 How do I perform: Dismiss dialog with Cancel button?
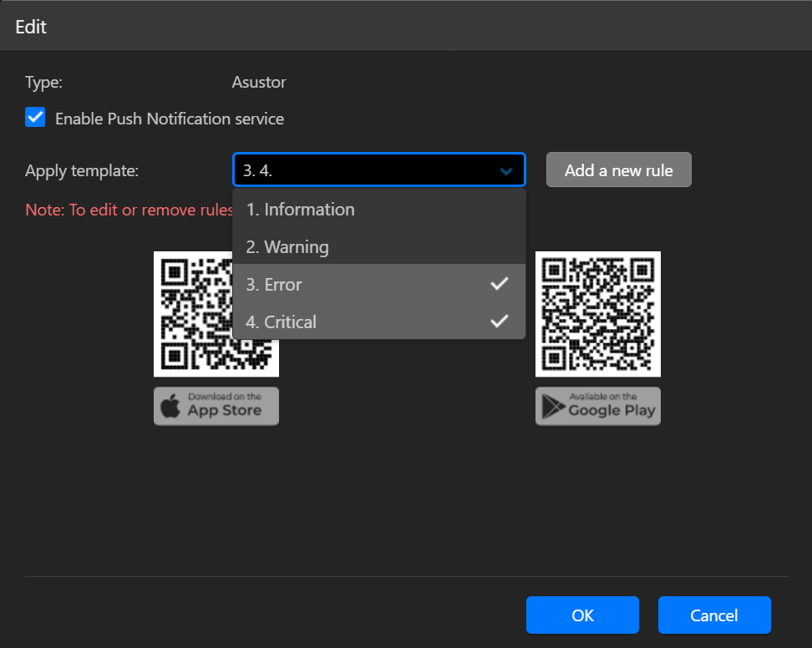click(714, 615)
